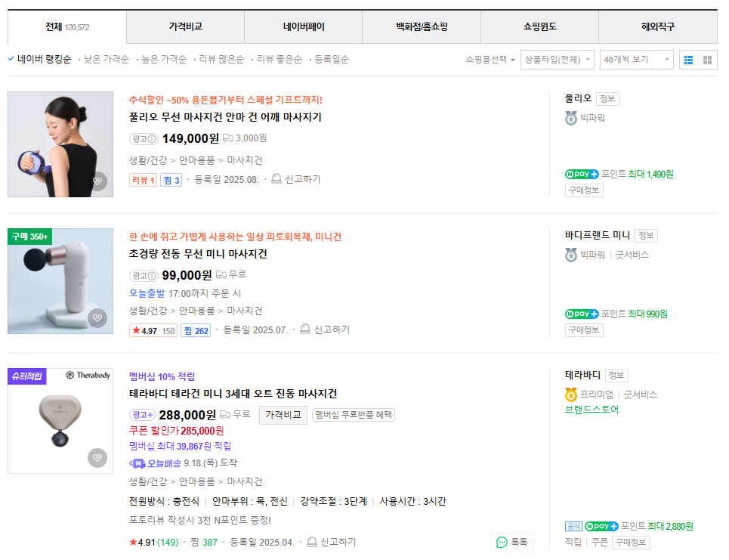
Task: Click Npay plus icon in 바디프랜드 미니 row
Action: tap(582, 314)
